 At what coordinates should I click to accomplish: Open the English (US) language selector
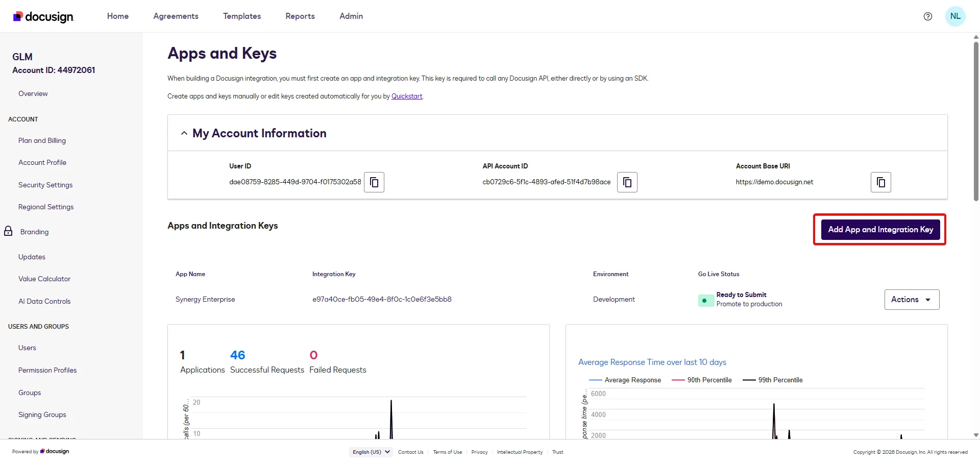click(x=371, y=452)
